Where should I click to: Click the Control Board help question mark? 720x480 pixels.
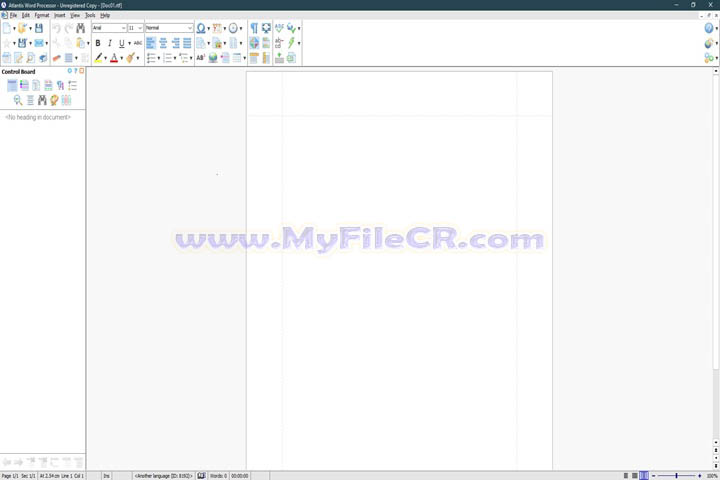click(76, 71)
